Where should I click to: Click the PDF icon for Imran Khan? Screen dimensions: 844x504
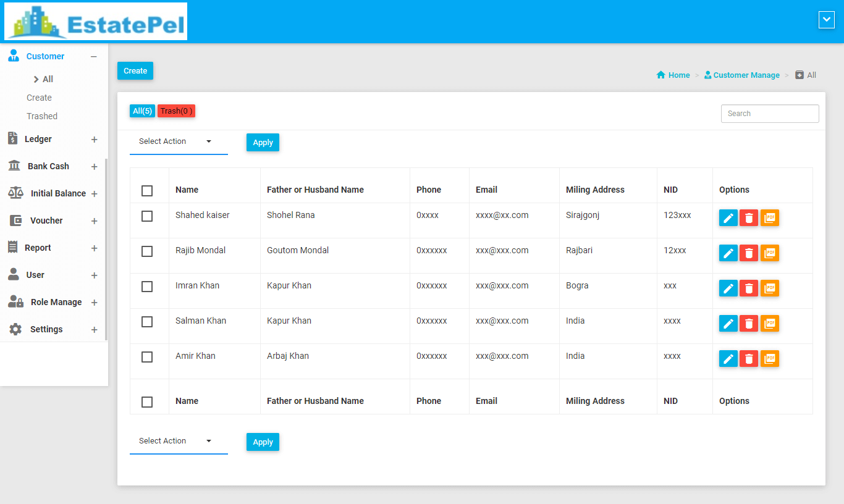tap(769, 288)
